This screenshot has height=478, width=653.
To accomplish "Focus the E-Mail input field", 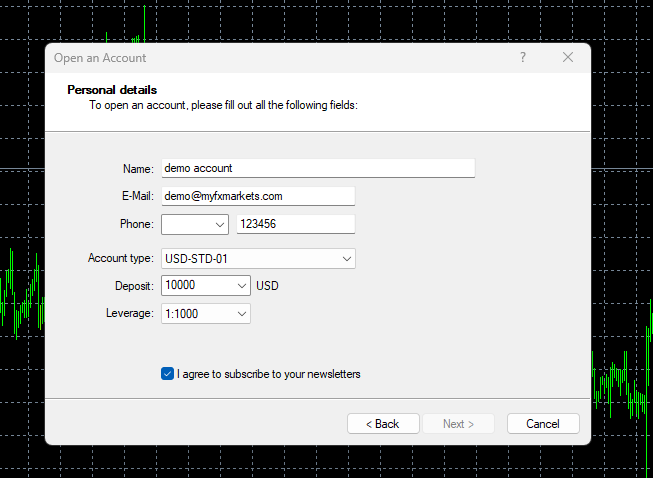I will tap(258, 196).
